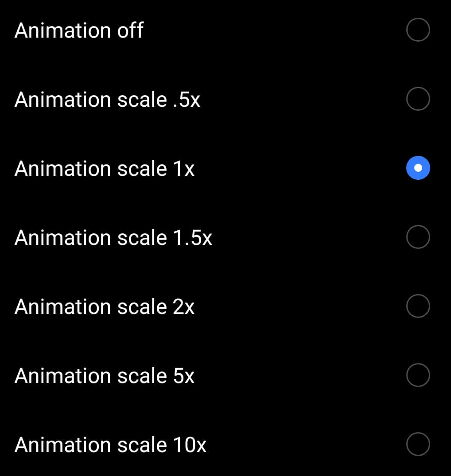The width and height of the screenshot is (451, 476).
Task: Turn animations off via the top option's circle
Action: (418, 30)
